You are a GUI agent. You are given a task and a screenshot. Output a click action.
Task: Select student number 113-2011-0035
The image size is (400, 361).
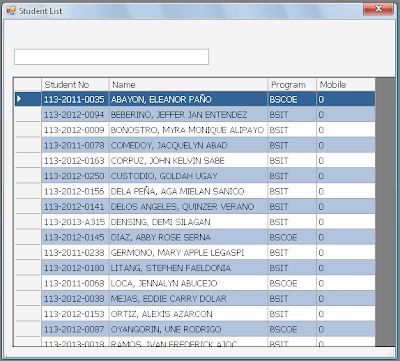coord(75,99)
